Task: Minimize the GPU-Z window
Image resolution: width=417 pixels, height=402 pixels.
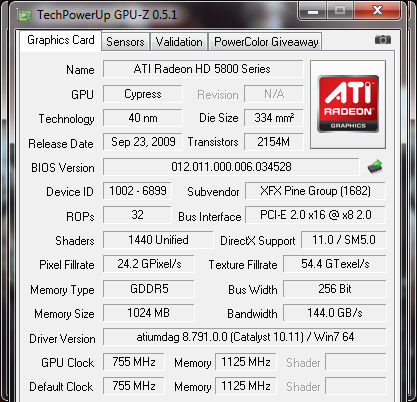Action: 312,11
